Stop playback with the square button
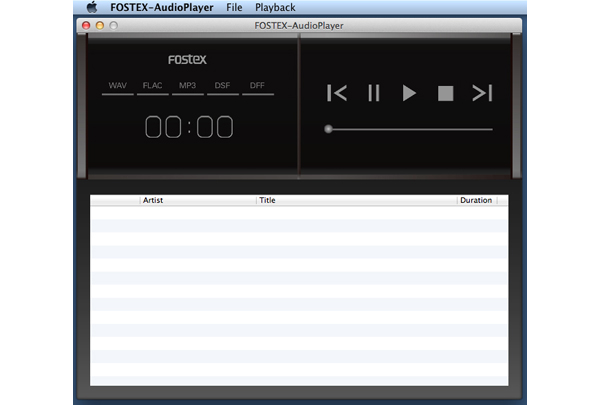 (x=445, y=93)
